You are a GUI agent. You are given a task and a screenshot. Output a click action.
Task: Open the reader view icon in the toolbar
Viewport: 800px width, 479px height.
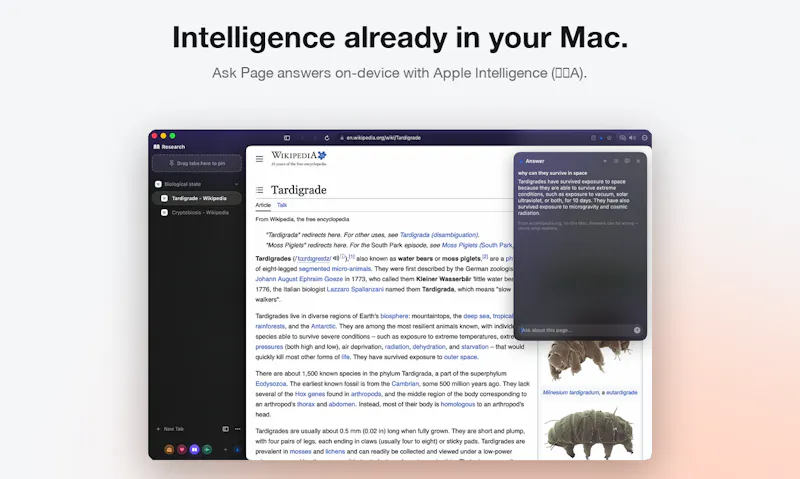coord(593,138)
